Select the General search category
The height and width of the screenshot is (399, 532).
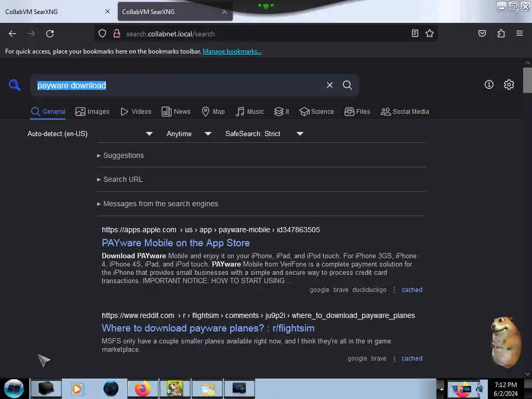[x=48, y=112]
